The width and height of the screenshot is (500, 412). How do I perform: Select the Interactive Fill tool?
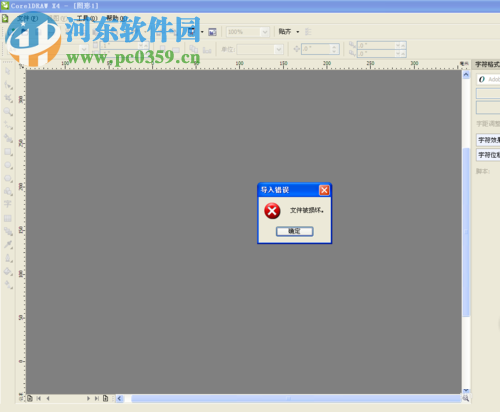[8, 285]
